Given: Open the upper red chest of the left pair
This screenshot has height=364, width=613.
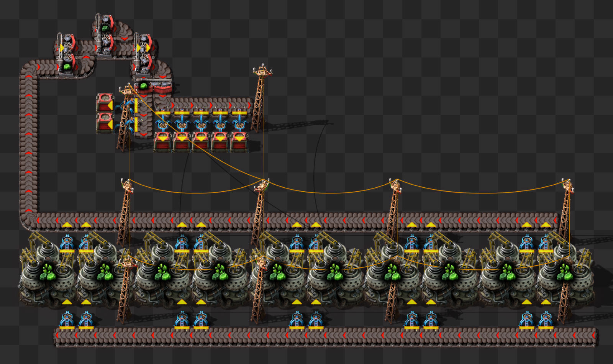Looking at the screenshot, I should tap(105, 103).
